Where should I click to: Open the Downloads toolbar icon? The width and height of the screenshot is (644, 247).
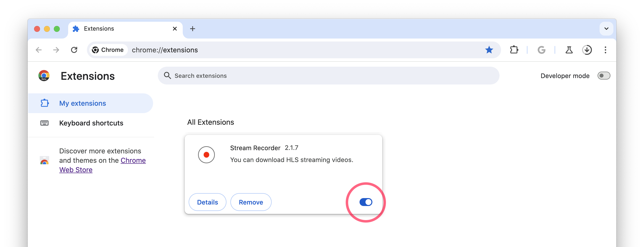click(x=587, y=50)
